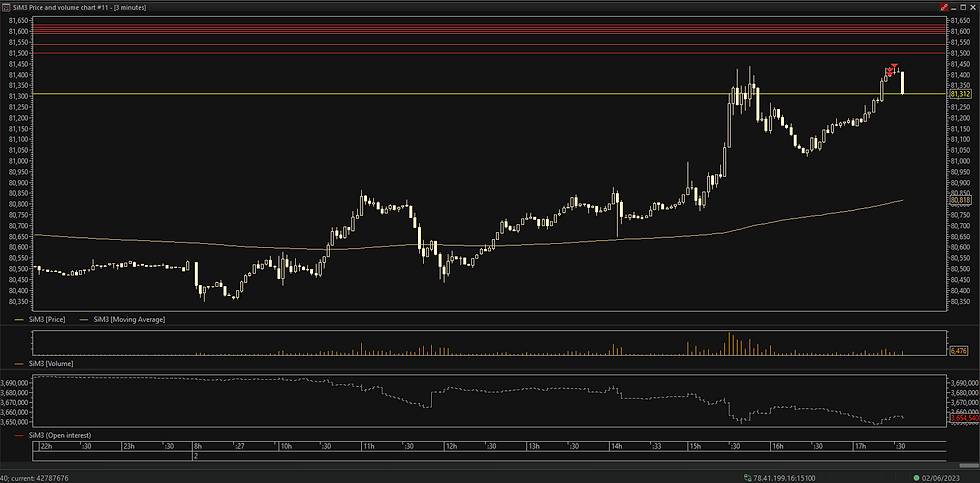The width and height of the screenshot is (980, 483).
Task: Click the chart window icon in title bar
Action: pyautogui.click(x=6, y=6)
